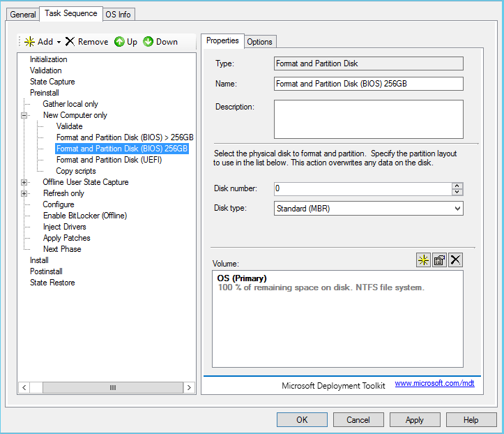Viewport: 504px width, 434px height.
Task: Create a new volume with star icon
Action: pyautogui.click(x=423, y=260)
